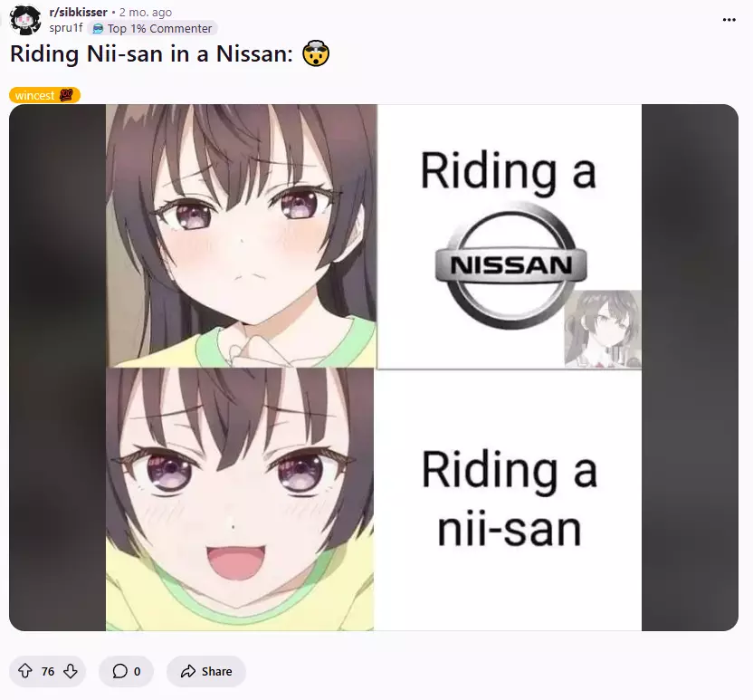Viewport: 753px width, 700px height.
Task: Click the '2 mo. ago' timestamp
Action: tap(145, 12)
